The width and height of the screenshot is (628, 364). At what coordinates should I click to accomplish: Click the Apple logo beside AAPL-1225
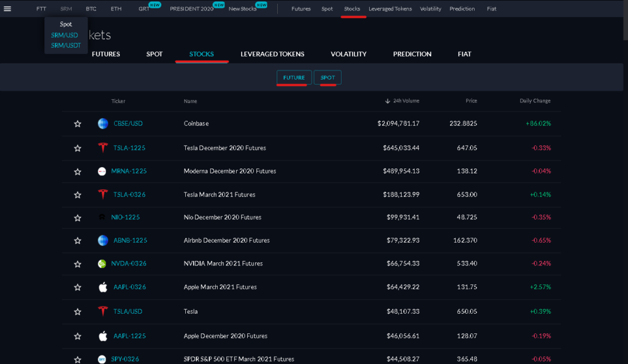(103, 336)
